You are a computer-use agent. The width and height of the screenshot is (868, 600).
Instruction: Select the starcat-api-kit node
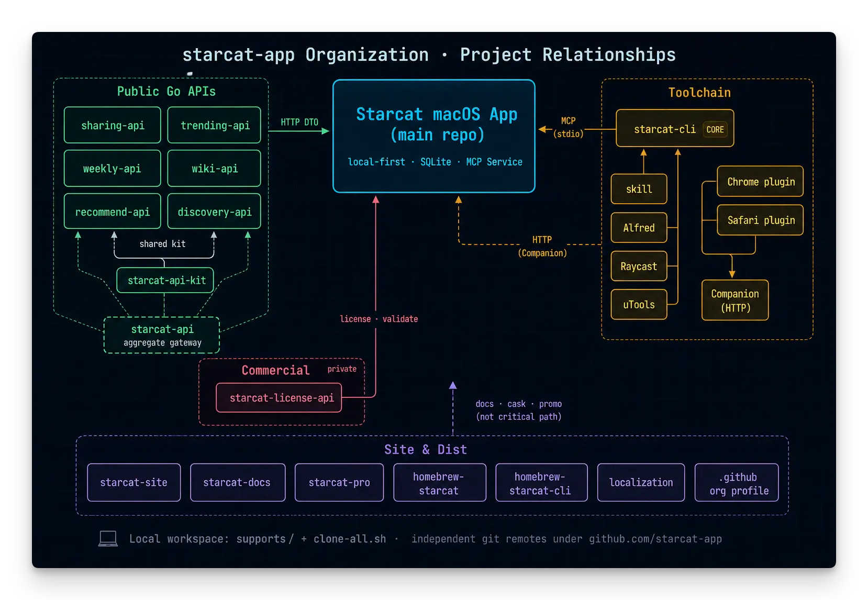point(165,280)
